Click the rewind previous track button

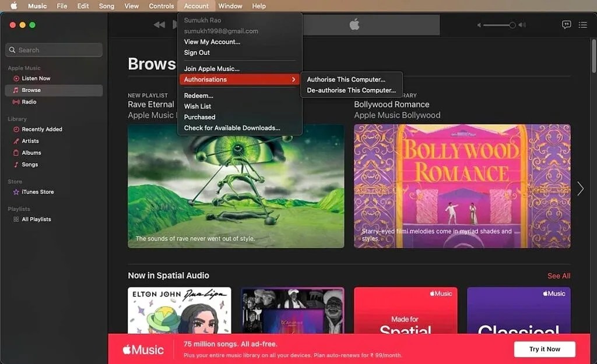coord(159,24)
